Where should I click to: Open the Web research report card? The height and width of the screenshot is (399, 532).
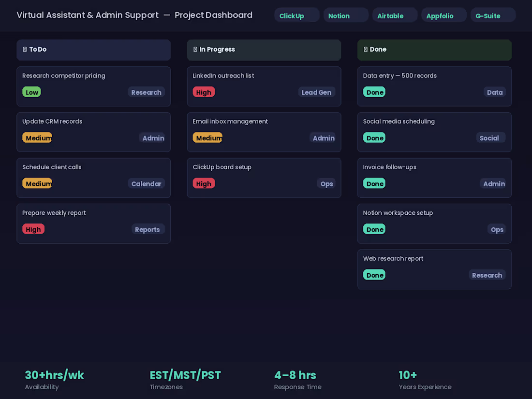click(x=434, y=269)
